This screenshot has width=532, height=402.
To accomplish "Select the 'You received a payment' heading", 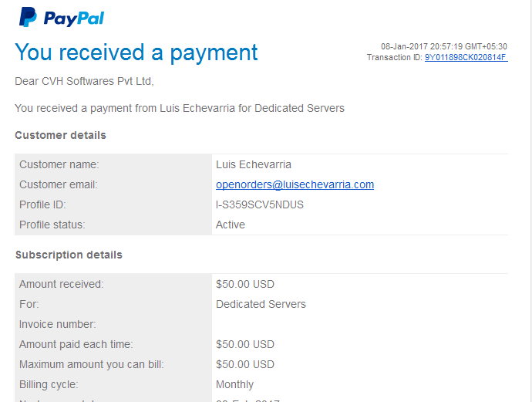I will [x=136, y=52].
